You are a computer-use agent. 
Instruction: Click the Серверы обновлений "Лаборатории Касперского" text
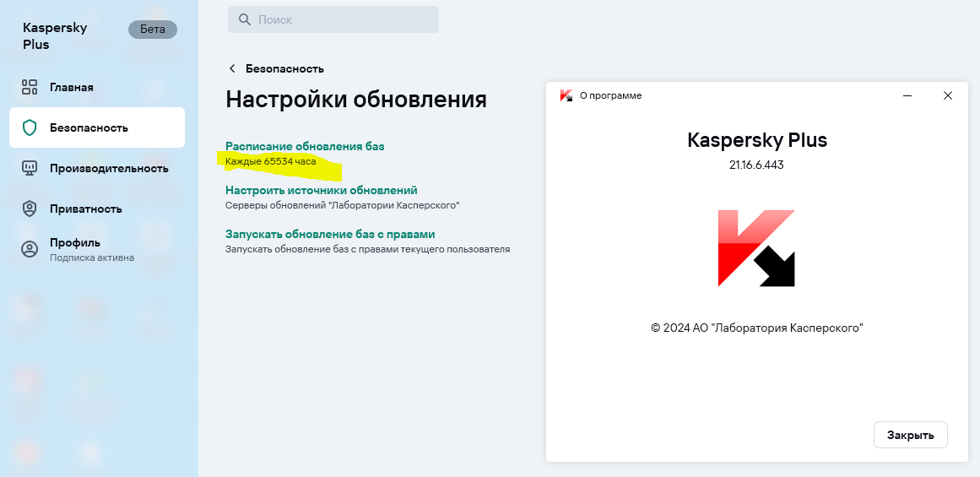click(x=343, y=205)
